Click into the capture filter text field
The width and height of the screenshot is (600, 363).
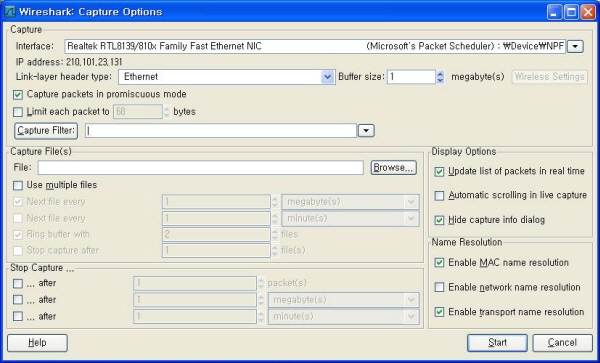[x=221, y=131]
